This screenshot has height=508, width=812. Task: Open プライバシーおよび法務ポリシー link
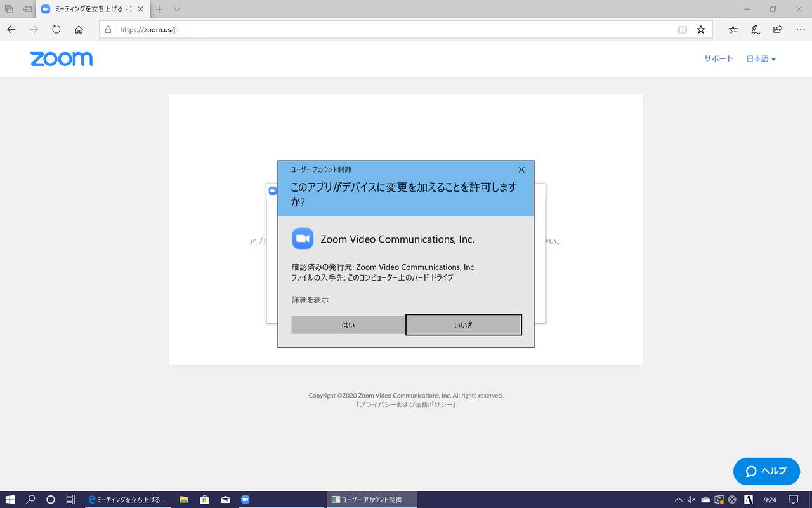406,404
